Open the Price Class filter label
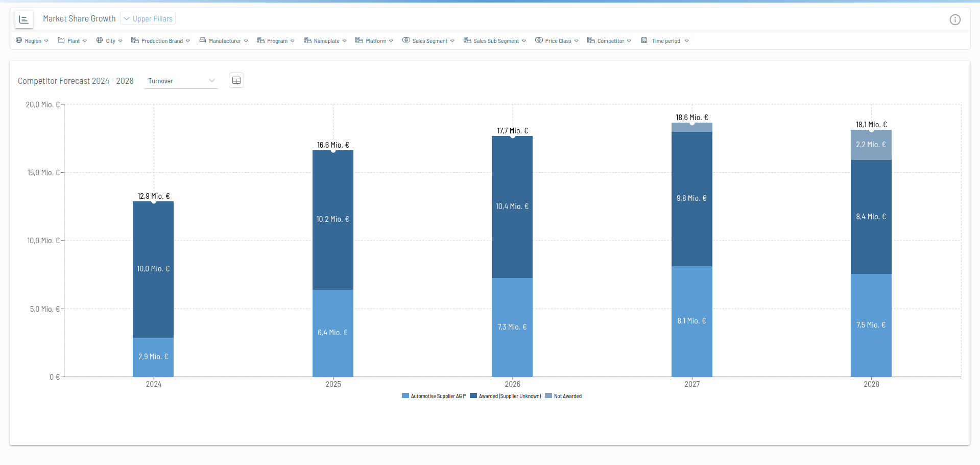The width and height of the screenshot is (980, 465). tap(558, 41)
